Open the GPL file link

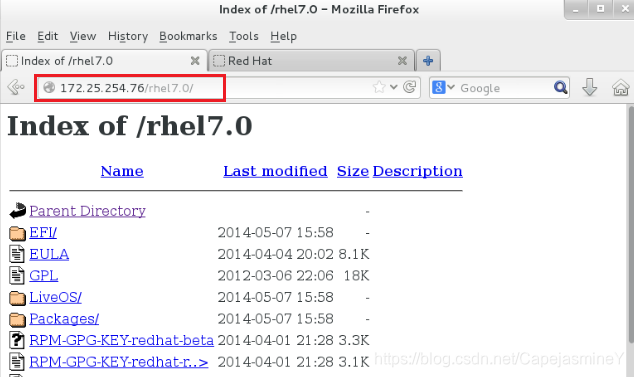(x=44, y=275)
